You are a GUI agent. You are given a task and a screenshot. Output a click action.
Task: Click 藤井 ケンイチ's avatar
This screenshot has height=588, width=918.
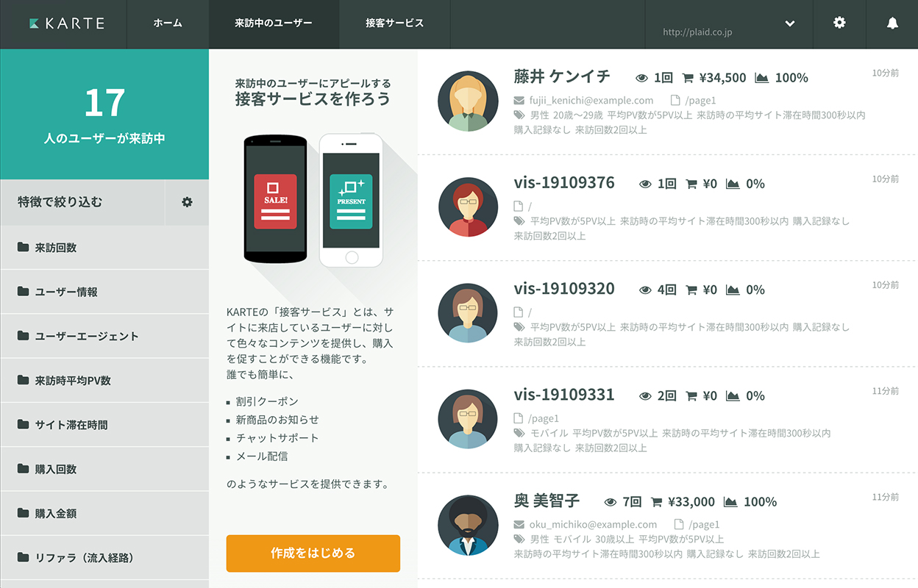[x=468, y=101]
